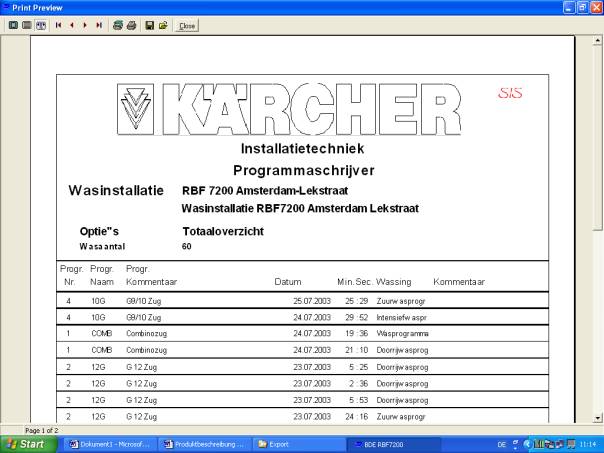
Task: Click 'Intensiefwaspr' in the Wassing column
Action: pos(401,318)
